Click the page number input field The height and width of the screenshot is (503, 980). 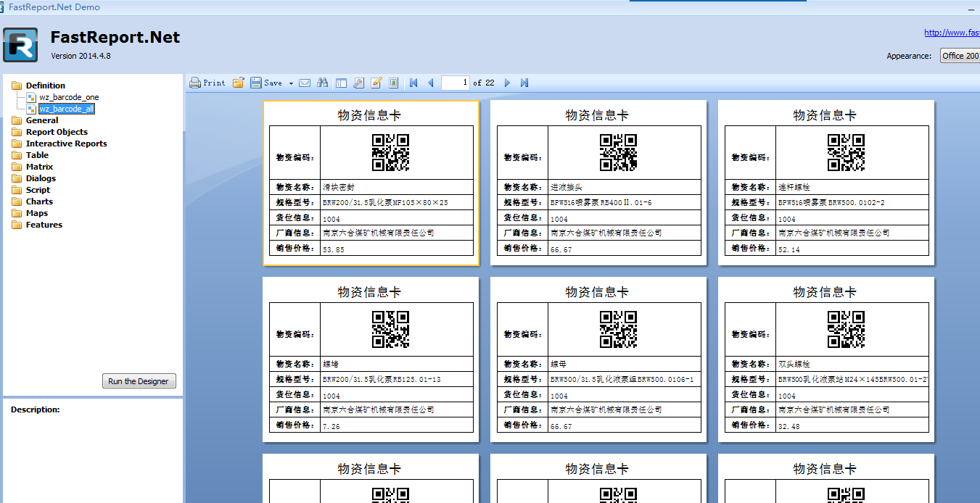(x=456, y=83)
